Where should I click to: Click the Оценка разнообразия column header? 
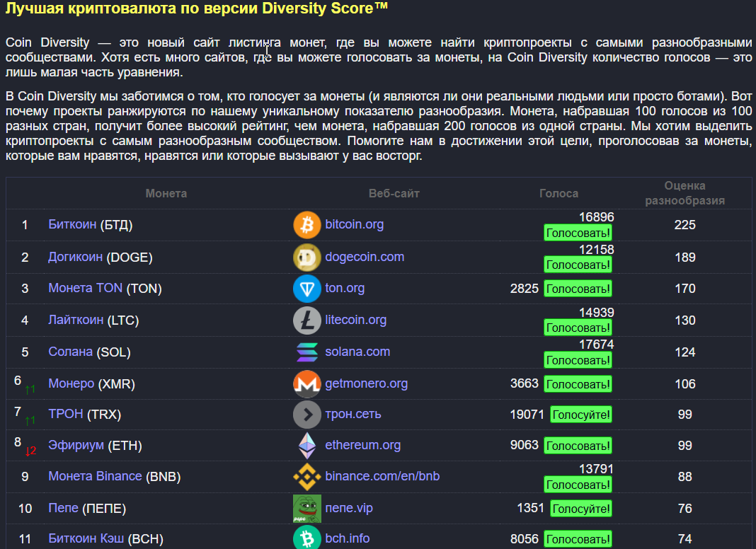click(685, 193)
